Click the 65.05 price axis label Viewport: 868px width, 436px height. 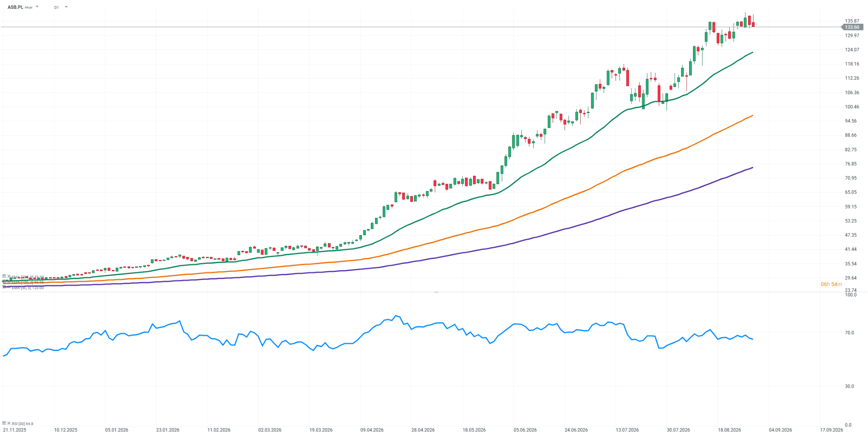(x=851, y=192)
